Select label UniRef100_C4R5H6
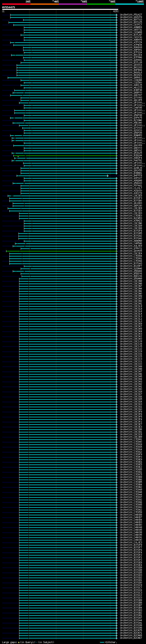This screenshot has width=146, height=644. [131, 244]
